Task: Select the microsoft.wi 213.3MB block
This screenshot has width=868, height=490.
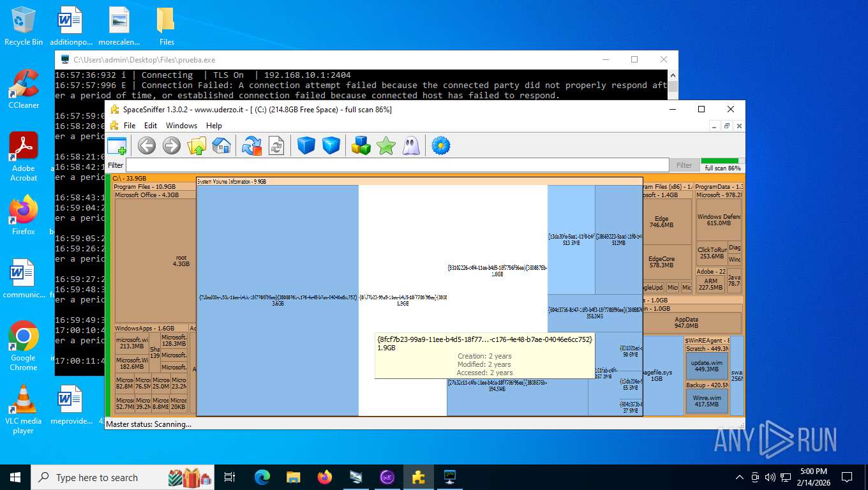Action: pos(131,343)
